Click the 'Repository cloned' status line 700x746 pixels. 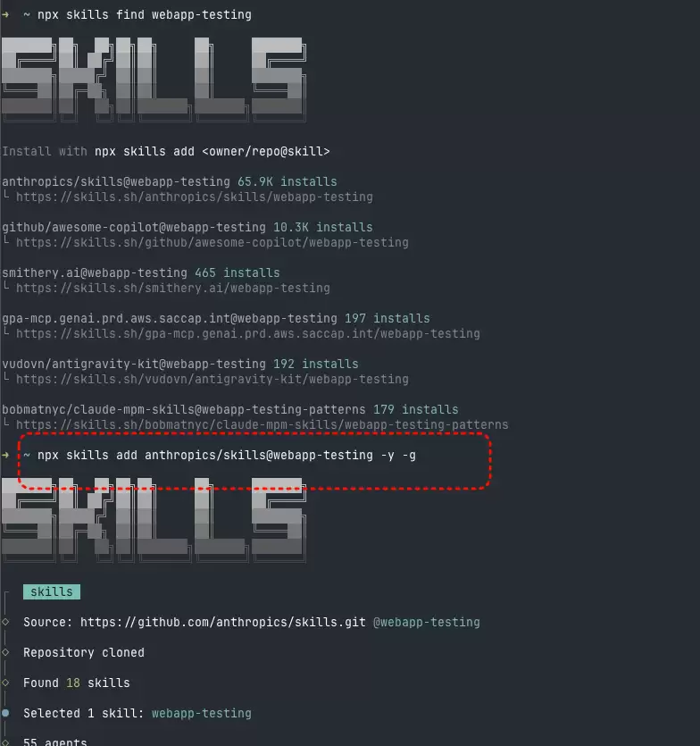pyautogui.click(x=84, y=653)
